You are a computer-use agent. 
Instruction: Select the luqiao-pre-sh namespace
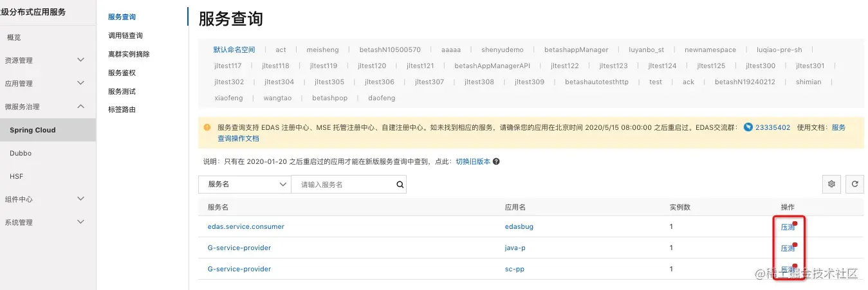coord(779,50)
